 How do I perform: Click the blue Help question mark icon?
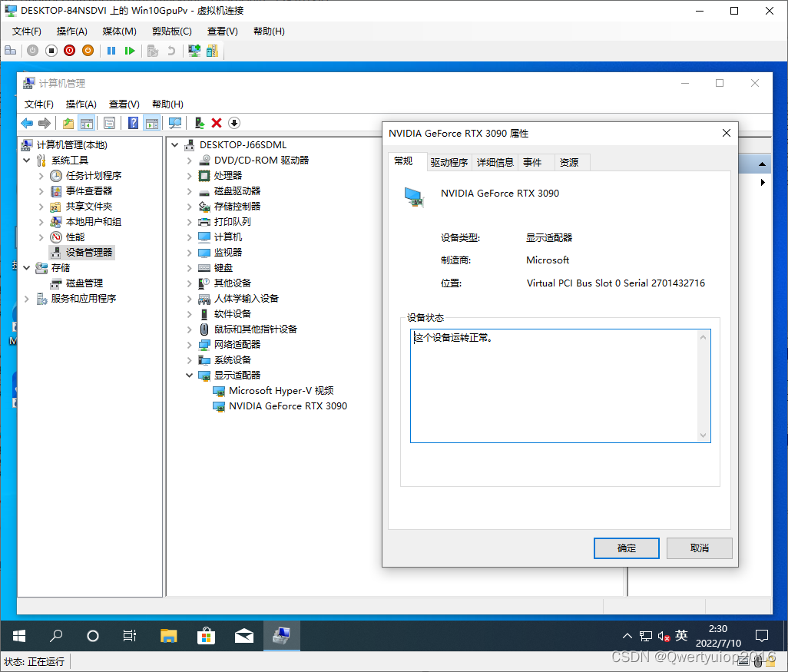(x=133, y=123)
